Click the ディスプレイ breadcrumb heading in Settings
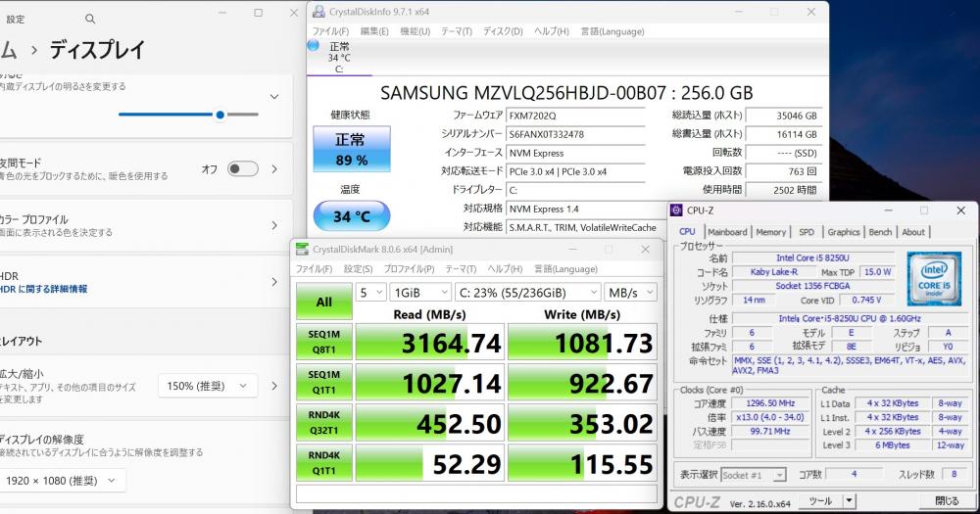 pyautogui.click(x=97, y=50)
